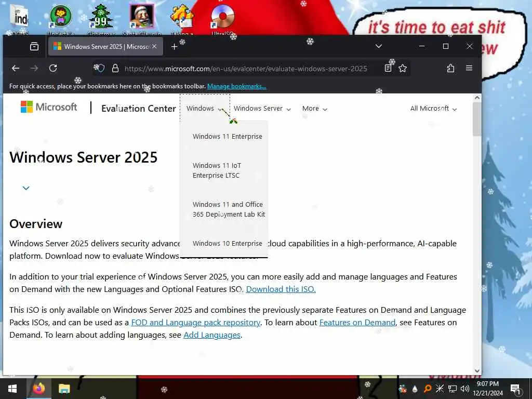
Task: Select Windows 10 Enterprise from menu
Action: (228, 243)
